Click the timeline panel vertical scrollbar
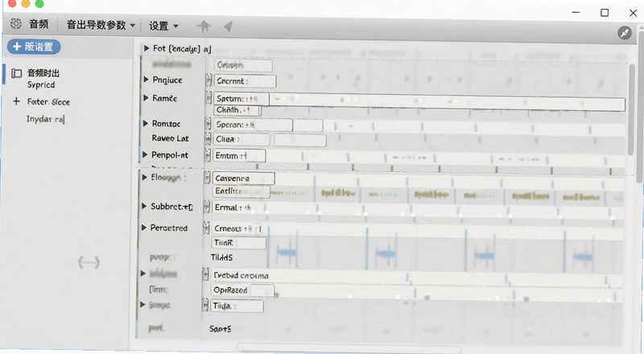The height and width of the screenshot is (354, 644). 631,109
